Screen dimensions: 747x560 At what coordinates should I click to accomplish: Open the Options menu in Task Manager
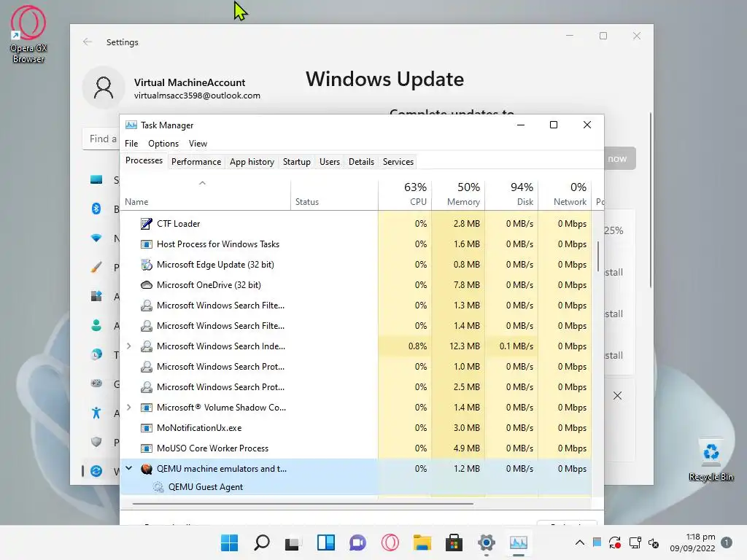tap(163, 144)
